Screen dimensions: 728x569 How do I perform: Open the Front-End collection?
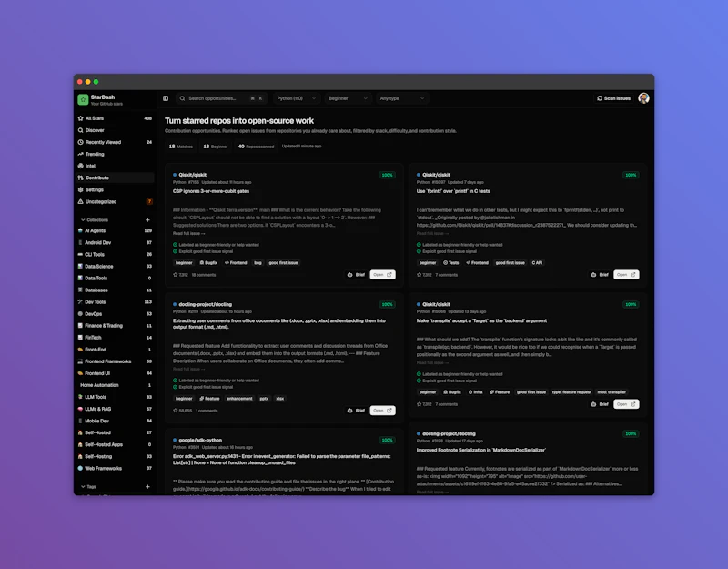click(x=116, y=350)
